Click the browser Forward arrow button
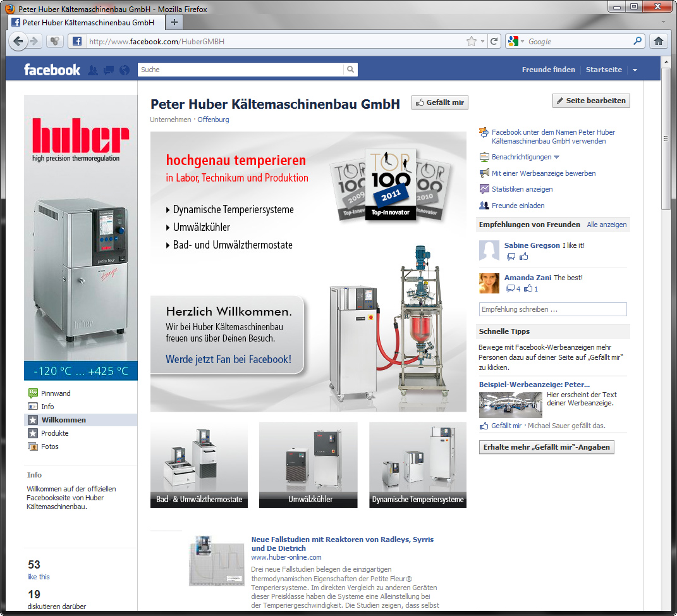This screenshot has height=616, width=677. (x=34, y=42)
